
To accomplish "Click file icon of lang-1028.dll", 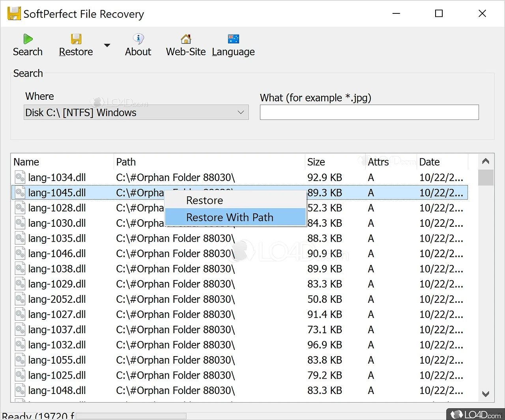I will (x=20, y=208).
